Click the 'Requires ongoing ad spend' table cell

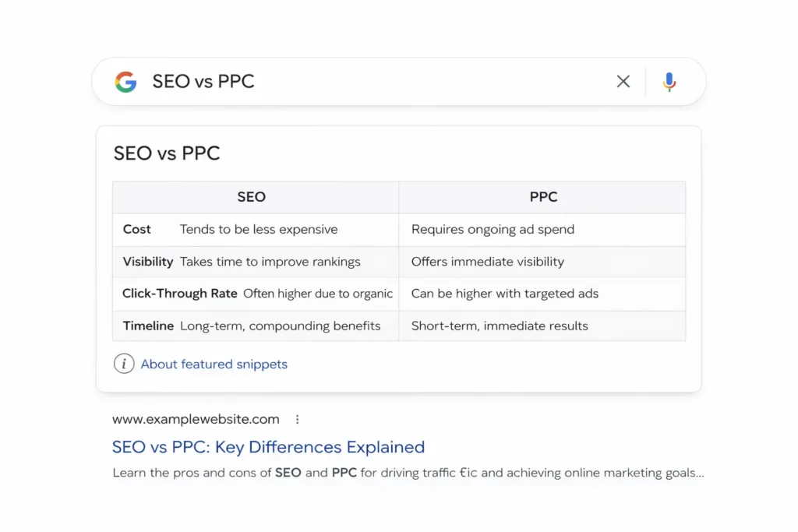(493, 229)
